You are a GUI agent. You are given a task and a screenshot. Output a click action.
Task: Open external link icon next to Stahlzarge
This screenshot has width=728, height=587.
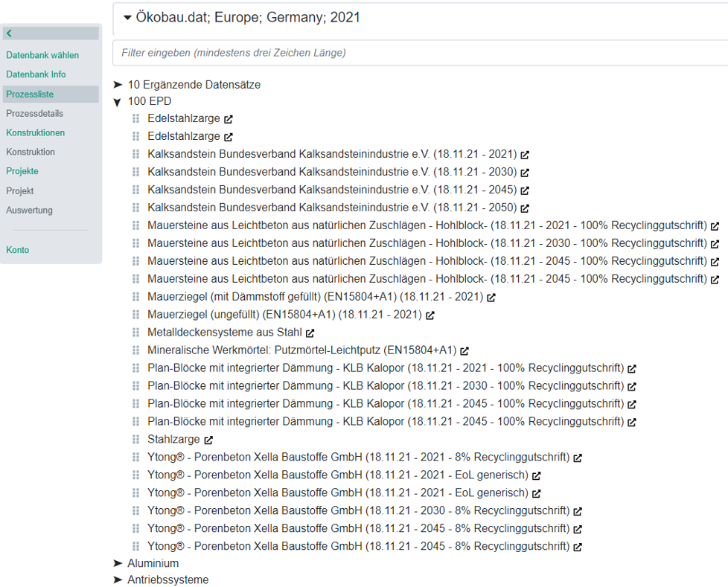[208, 440]
